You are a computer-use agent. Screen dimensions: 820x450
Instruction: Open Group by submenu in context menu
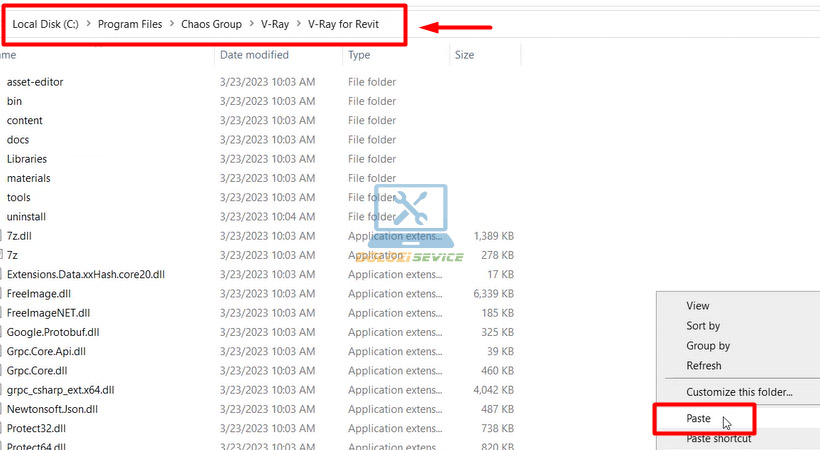[x=708, y=346]
